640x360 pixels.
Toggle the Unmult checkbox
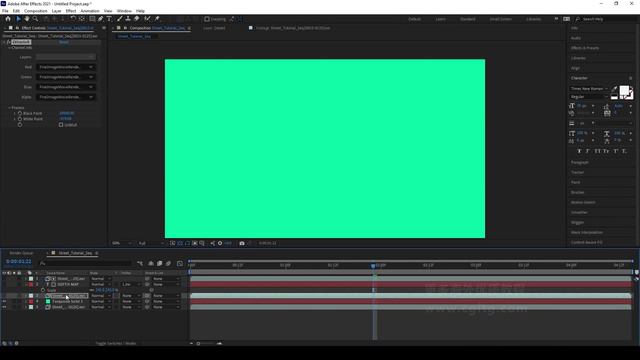tap(61, 125)
